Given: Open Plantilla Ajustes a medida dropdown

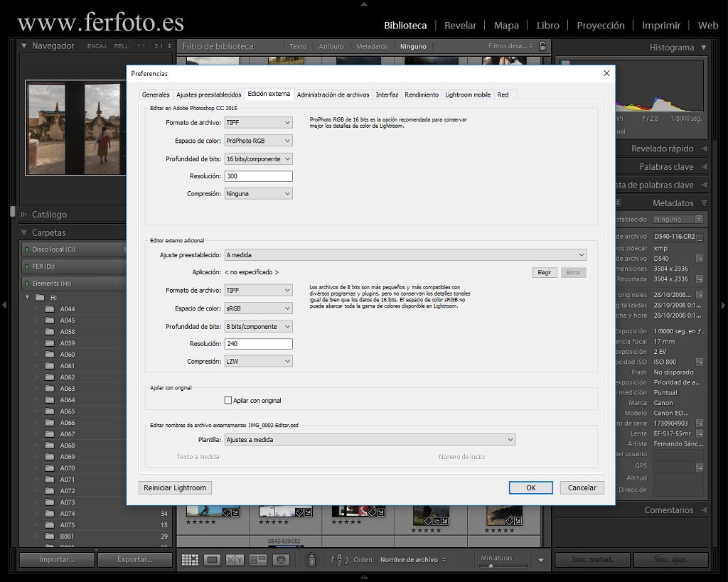Looking at the screenshot, I should 370,439.
